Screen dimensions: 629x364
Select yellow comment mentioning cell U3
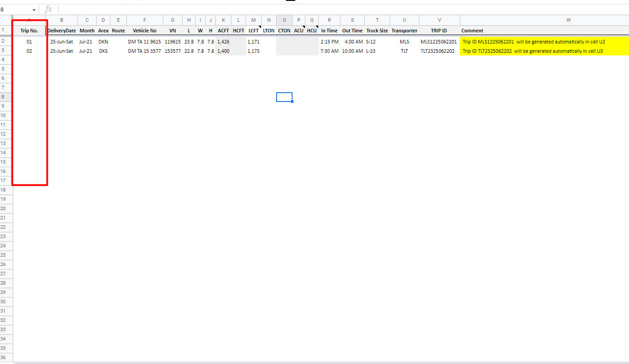[544, 51]
